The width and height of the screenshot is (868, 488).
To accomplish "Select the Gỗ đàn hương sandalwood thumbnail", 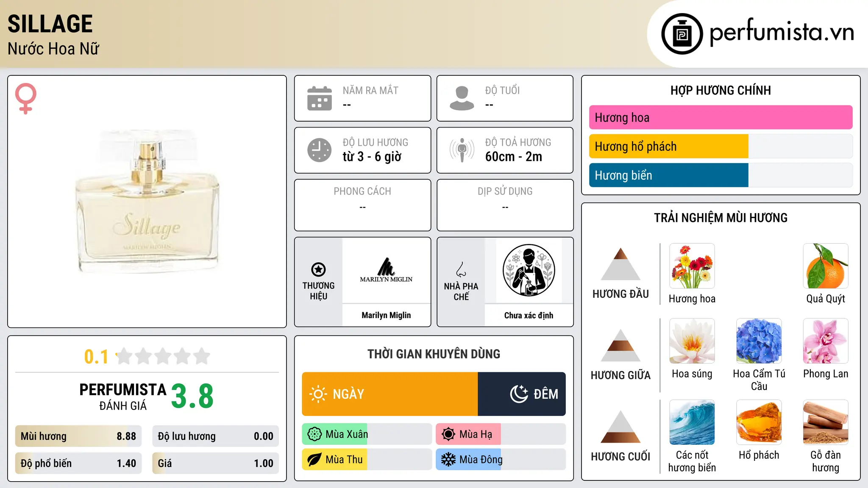I will tap(826, 422).
